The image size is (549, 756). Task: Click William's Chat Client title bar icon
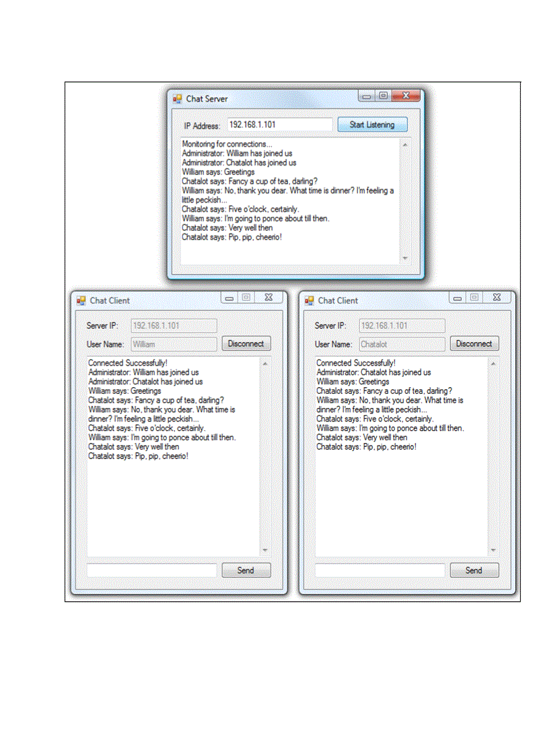tap(81, 300)
